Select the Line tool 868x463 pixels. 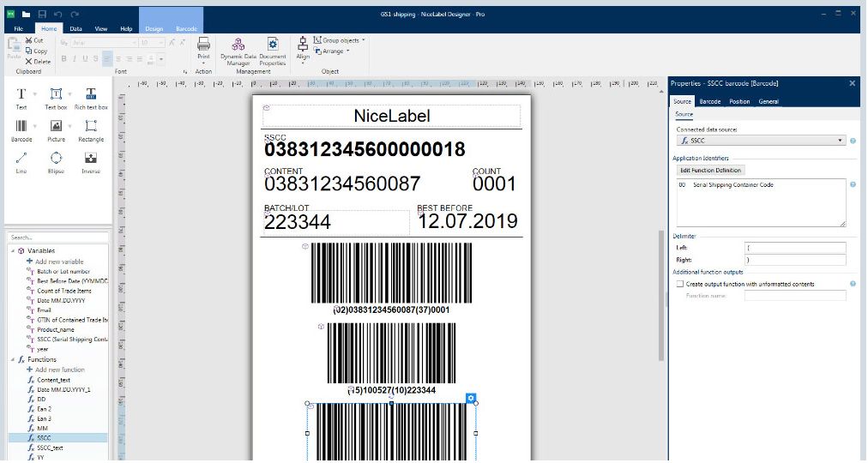pyautogui.click(x=21, y=163)
